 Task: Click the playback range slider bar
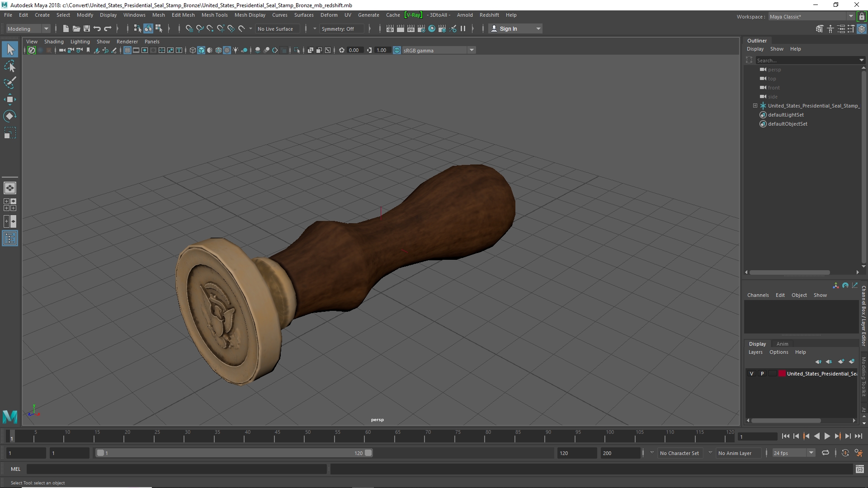coord(234,453)
